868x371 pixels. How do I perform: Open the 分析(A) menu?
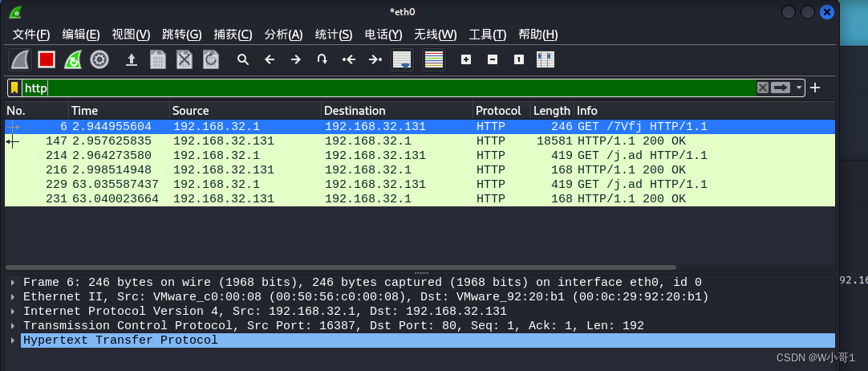[283, 35]
